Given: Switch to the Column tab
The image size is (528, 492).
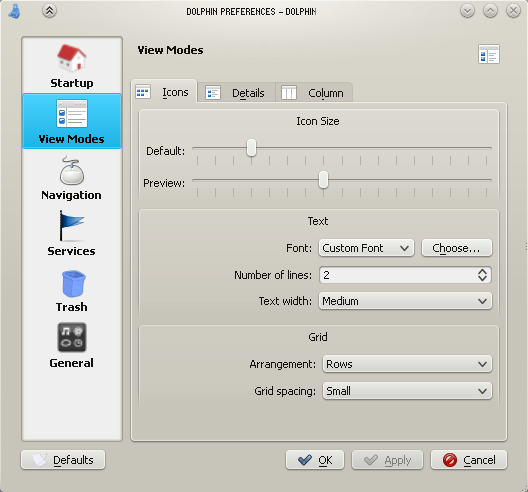Looking at the screenshot, I should [x=314, y=93].
